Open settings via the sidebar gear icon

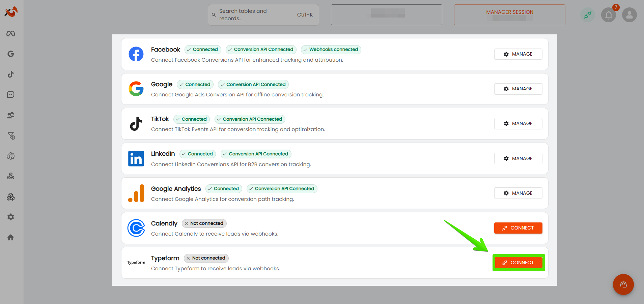[11, 217]
